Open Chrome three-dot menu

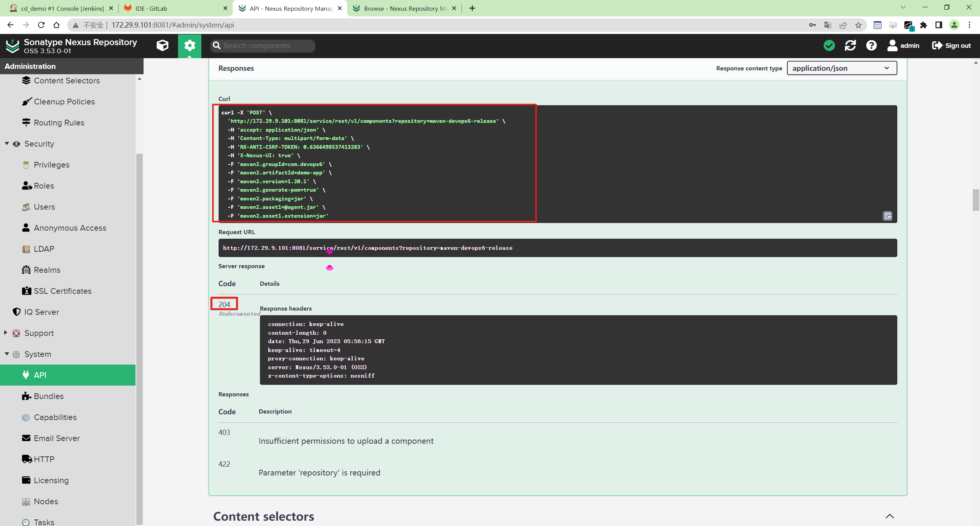click(969, 25)
